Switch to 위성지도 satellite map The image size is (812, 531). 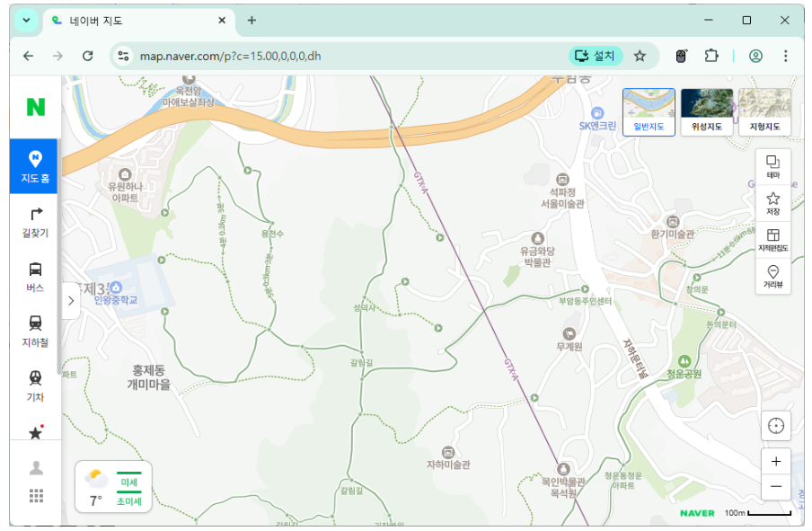[x=706, y=111]
